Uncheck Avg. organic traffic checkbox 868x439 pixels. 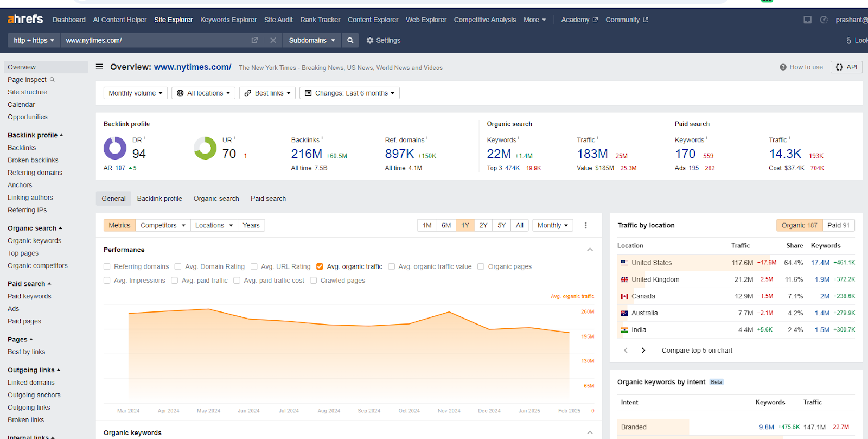click(320, 266)
